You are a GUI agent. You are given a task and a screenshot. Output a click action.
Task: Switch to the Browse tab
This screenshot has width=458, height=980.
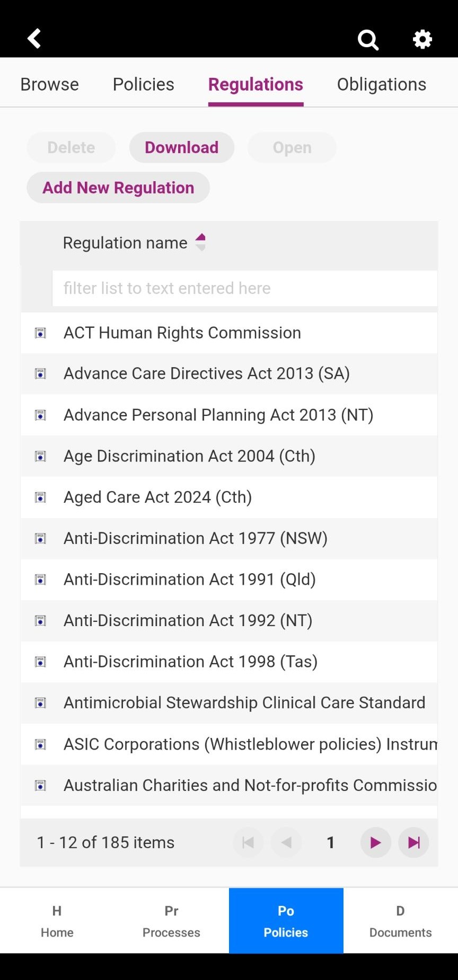point(50,84)
